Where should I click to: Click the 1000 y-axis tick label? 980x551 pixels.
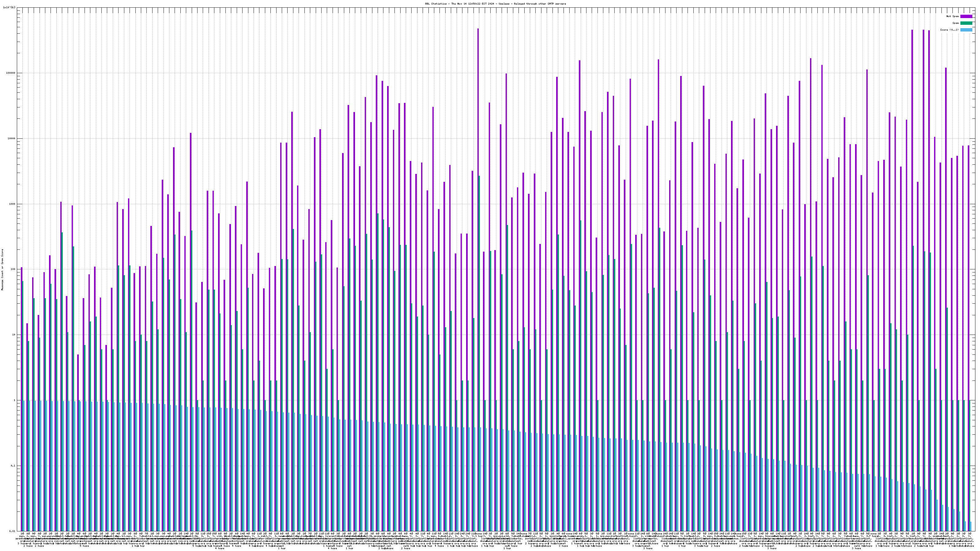pyautogui.click(x=13, y=204)
